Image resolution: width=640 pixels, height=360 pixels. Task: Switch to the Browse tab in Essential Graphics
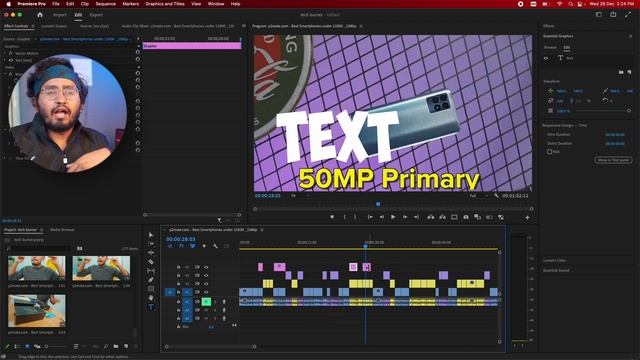550,47
